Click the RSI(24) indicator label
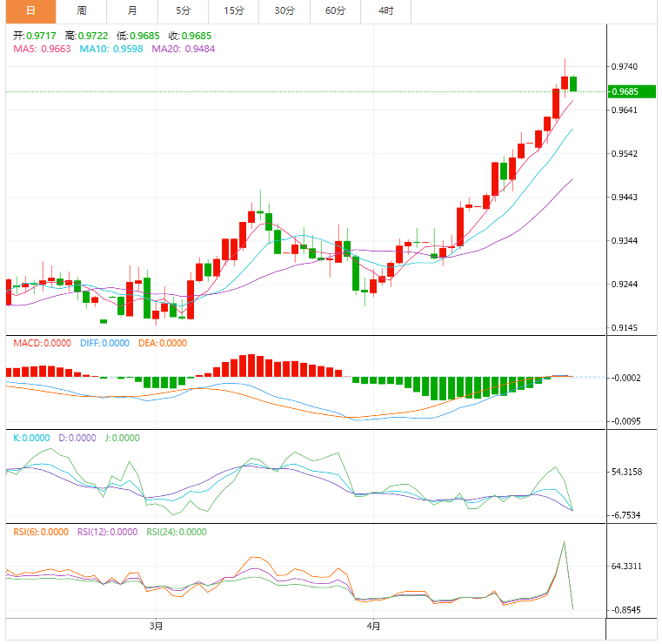Image resolution: width=662 pixels, height=644 pixels. pos(176,532)
